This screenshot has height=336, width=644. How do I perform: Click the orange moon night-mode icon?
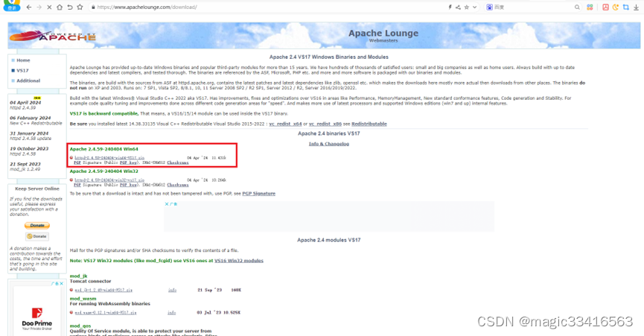click(x=615, y=7)
